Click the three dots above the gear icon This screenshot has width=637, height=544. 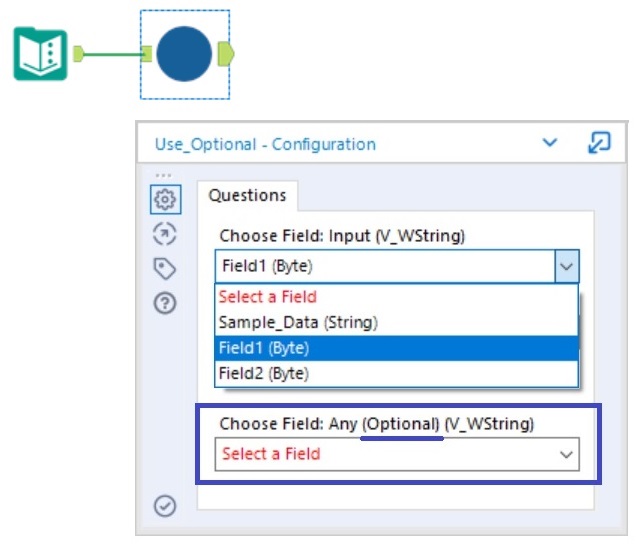[163, 175]
